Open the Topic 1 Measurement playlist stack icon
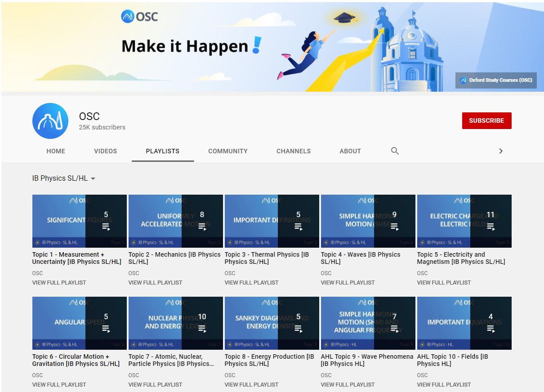The height and width of the screenshot is (392, 544). (x=106, y=227)
